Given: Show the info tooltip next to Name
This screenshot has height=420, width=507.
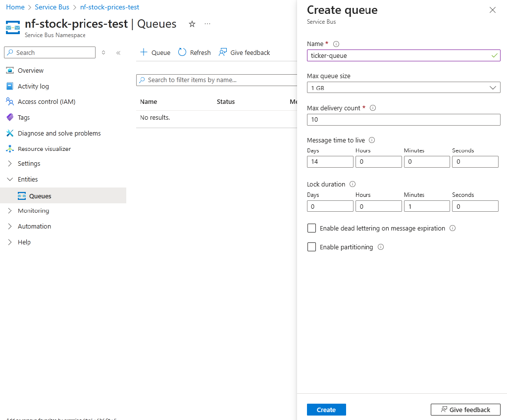Looking at the screenshot, I should click(336, 44).
